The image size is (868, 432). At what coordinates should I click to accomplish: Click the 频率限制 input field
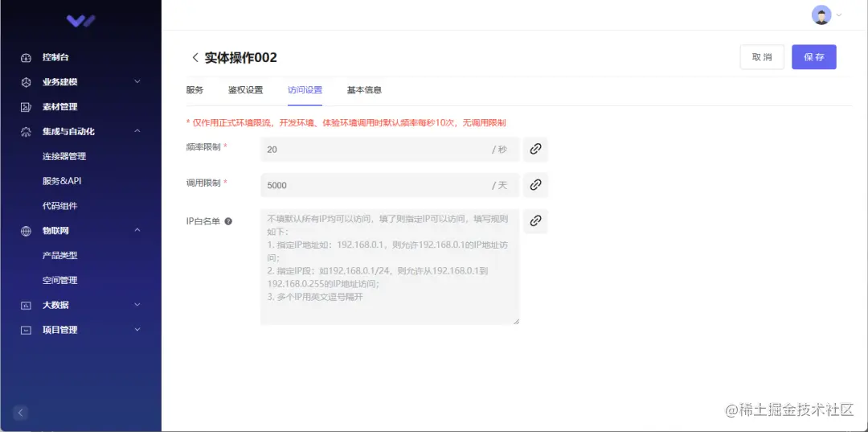390,149
